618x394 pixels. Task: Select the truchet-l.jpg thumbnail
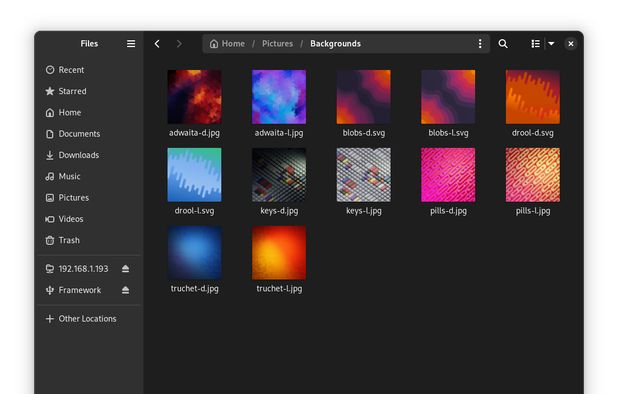pos(279,253)
